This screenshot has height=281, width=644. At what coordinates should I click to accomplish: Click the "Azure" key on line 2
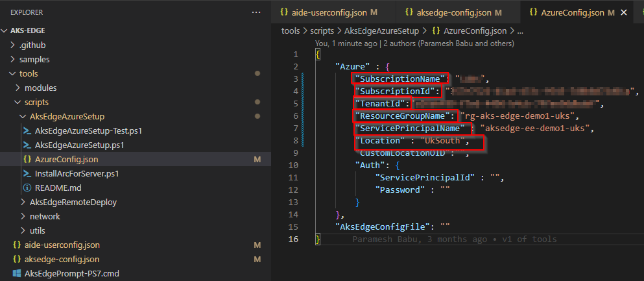click(x=353, y=66)
